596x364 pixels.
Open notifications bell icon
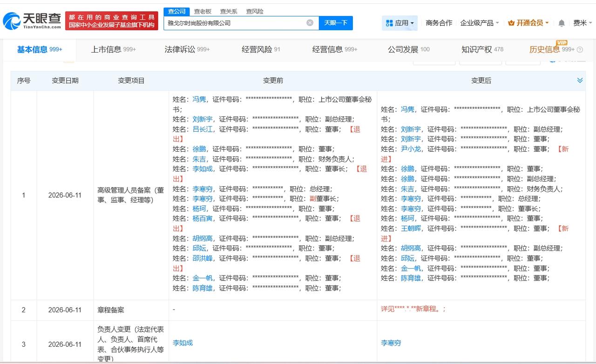(562, 23)
